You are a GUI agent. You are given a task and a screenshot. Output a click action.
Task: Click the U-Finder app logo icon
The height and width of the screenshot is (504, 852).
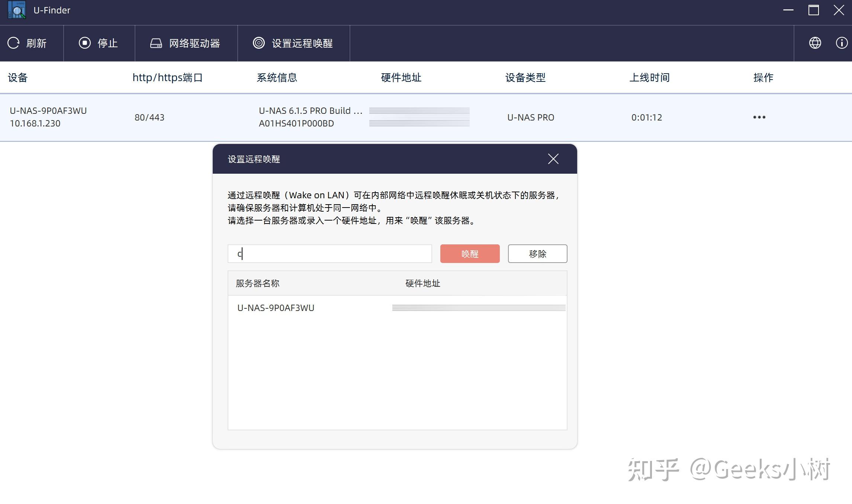(x=17, y=10)
